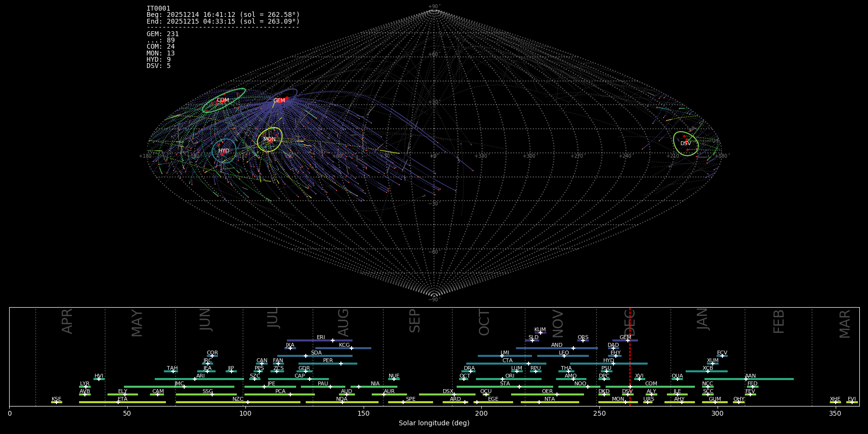Click the SPE shower label in the timeline
The image size is (868, 434).
point(410,399)
